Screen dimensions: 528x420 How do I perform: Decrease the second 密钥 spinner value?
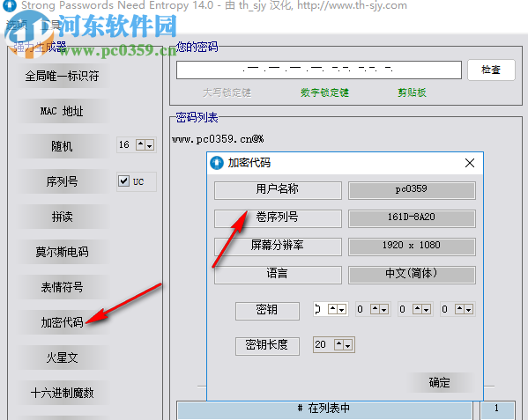tap(383, 309)
